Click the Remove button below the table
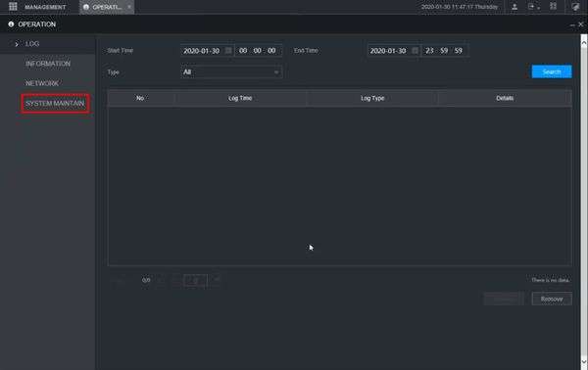This screenshot has width=588, height=370. (x=552, y=299)
